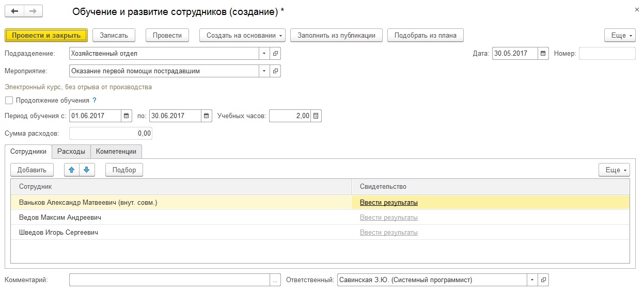Open calendar for training period start date
644x294 pixels.
pos(127,116)
